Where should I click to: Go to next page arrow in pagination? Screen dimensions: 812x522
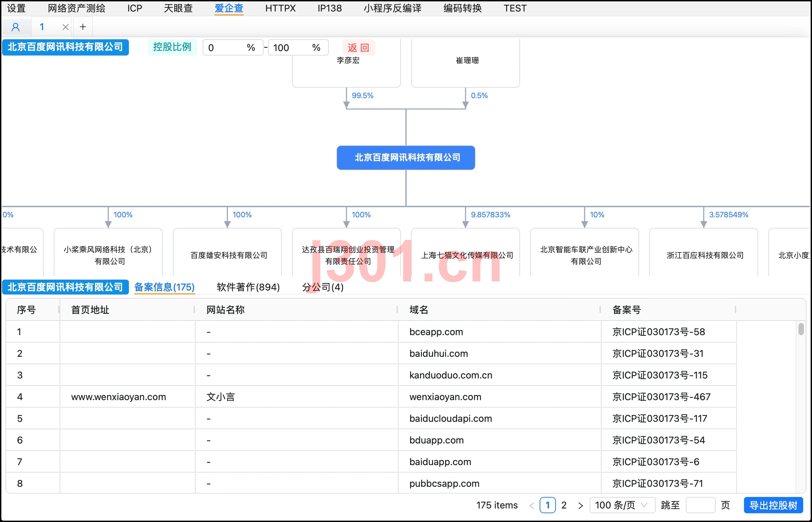tap(581, 506)
